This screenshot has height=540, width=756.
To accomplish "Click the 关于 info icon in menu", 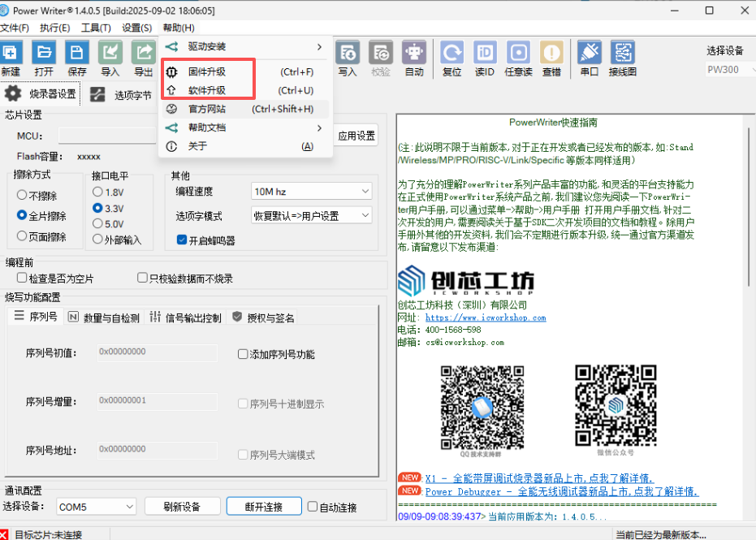I will (x=171, y=146).
